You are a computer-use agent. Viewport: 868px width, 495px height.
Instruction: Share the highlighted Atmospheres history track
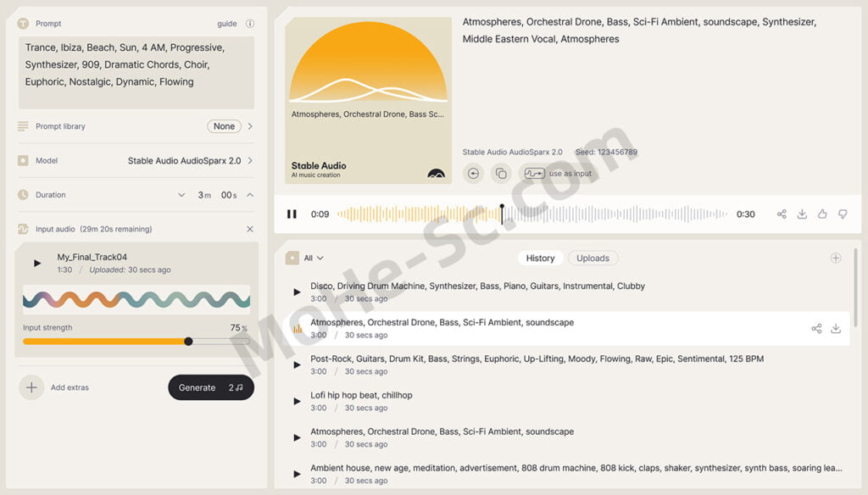coord(816,329)
